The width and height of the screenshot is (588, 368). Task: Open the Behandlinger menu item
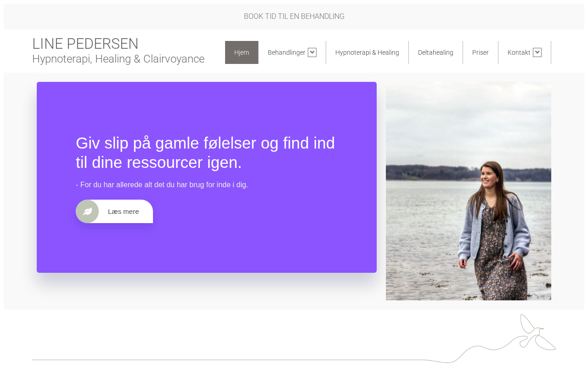[x=287, y=52]
